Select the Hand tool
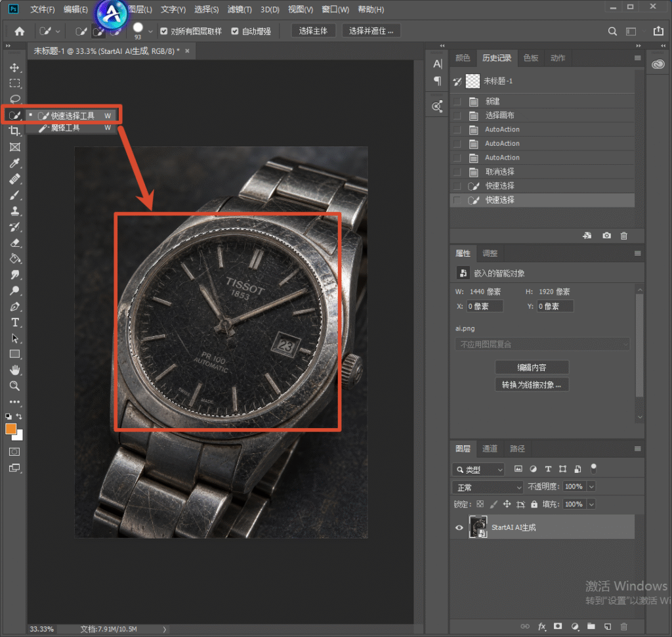This screenshot has width=672, height=637. pyautogui.click(x=14, y=370)
